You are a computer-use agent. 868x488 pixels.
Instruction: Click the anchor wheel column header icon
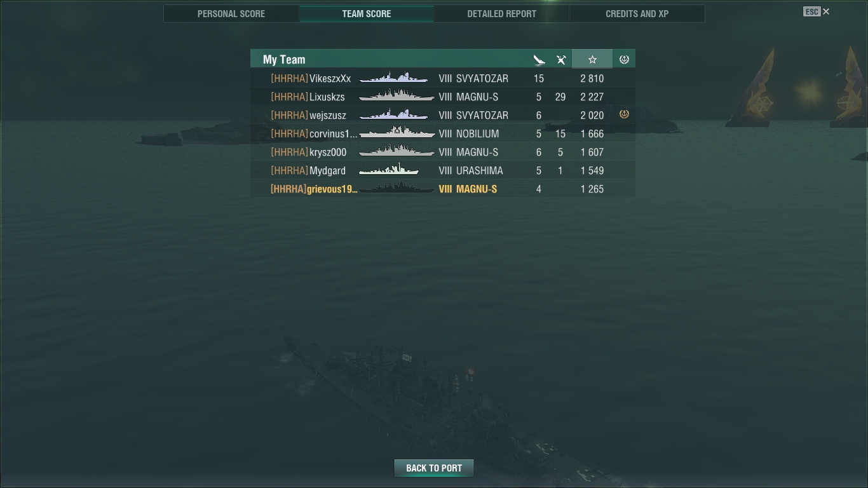(x=624, y=59)
